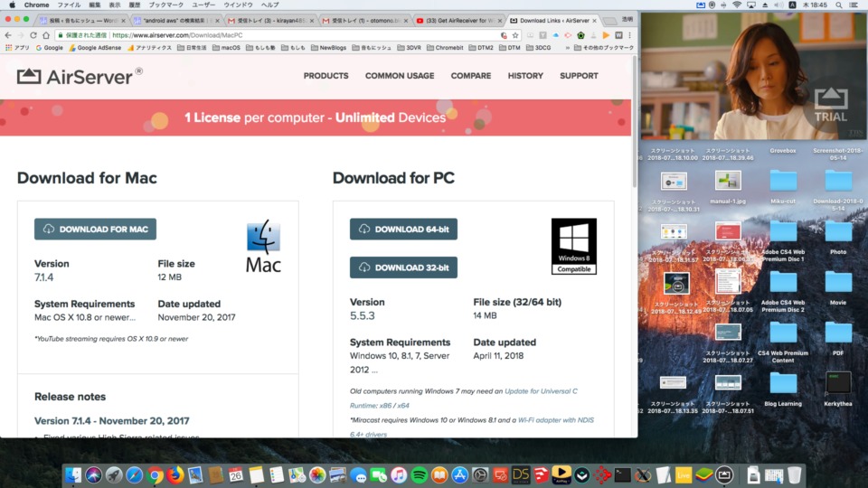This screenshot has height=488, width=868.
Task: Open Photos pinwheel icon in Dock
Action: tap(317, 474)
